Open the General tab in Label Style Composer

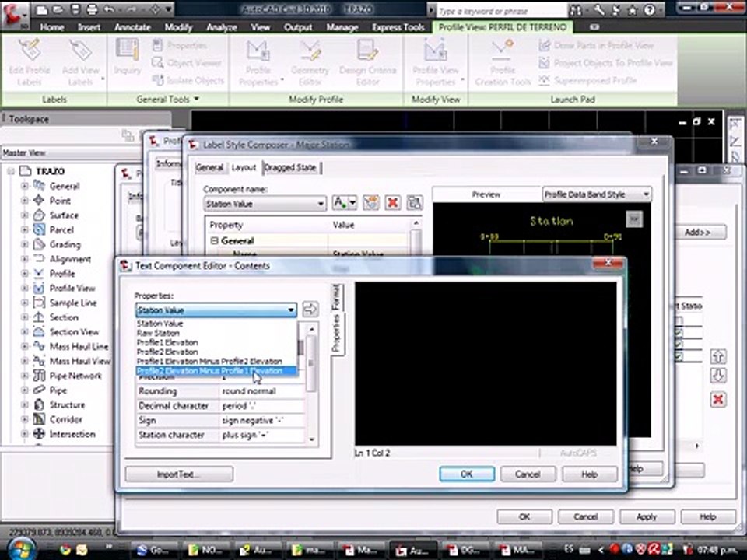point(209,167)
